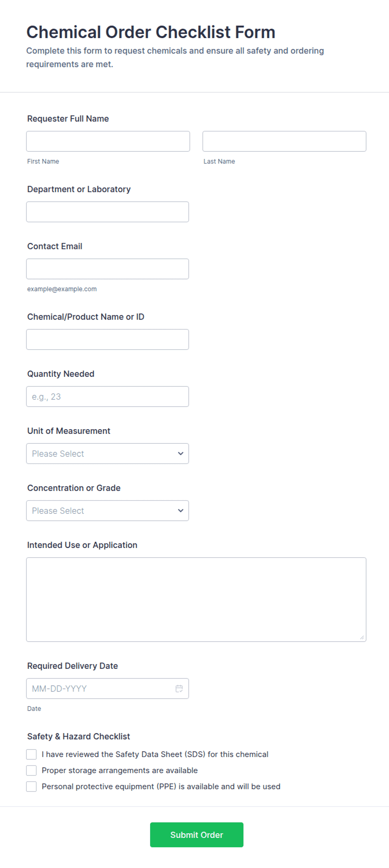The image size is (389, 868).
Task: Click the Contact Email text box
Action: pyautogui.click(x=107, y=269)
